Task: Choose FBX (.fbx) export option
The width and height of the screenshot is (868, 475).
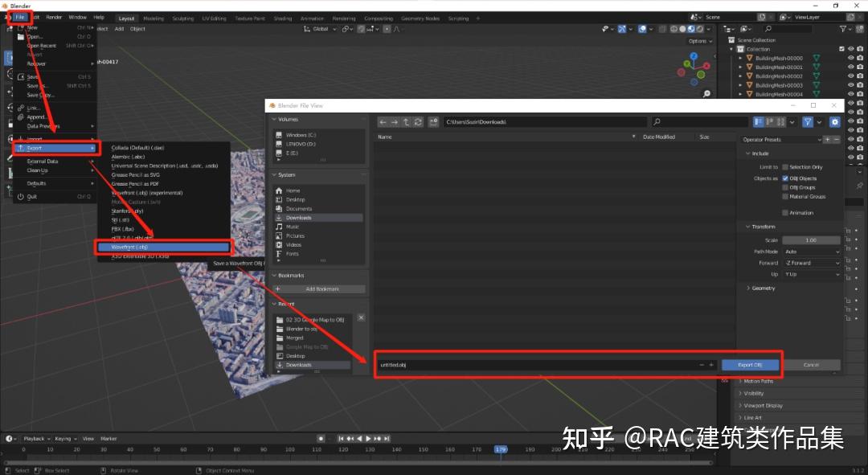Action: pyautogui.click(x=122, y=228)
